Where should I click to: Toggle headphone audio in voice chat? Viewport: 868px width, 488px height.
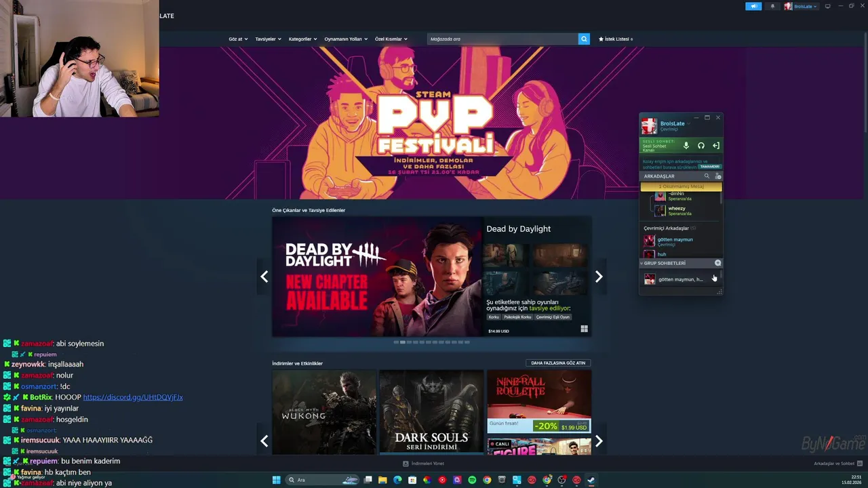click(701, 146)
